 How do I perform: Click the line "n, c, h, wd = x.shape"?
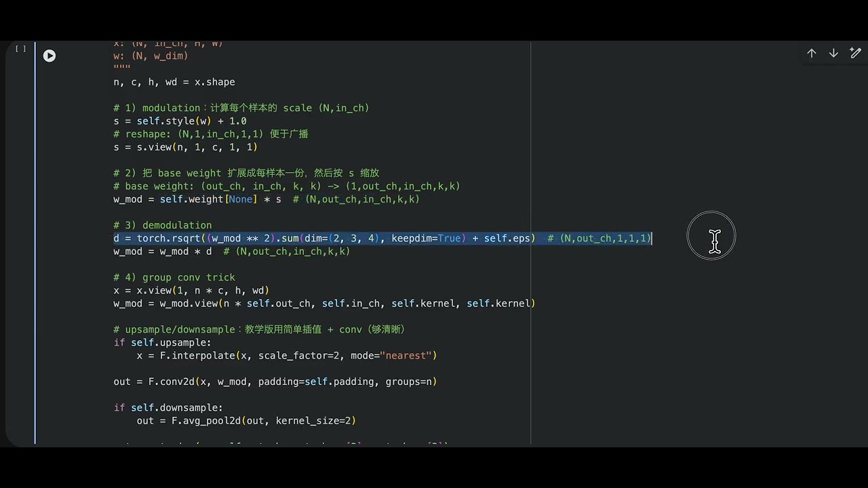(x=174, y=82)
